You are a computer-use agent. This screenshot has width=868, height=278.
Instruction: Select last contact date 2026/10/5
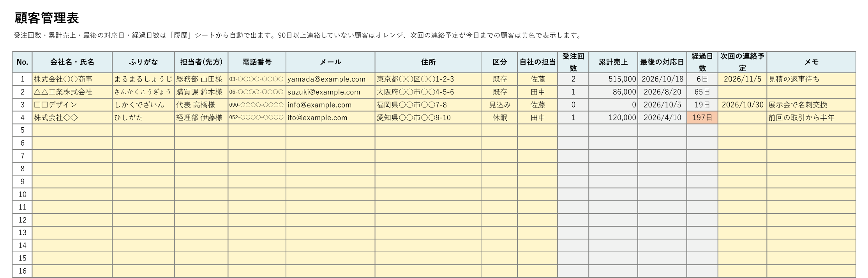click(x=662, y=105)
